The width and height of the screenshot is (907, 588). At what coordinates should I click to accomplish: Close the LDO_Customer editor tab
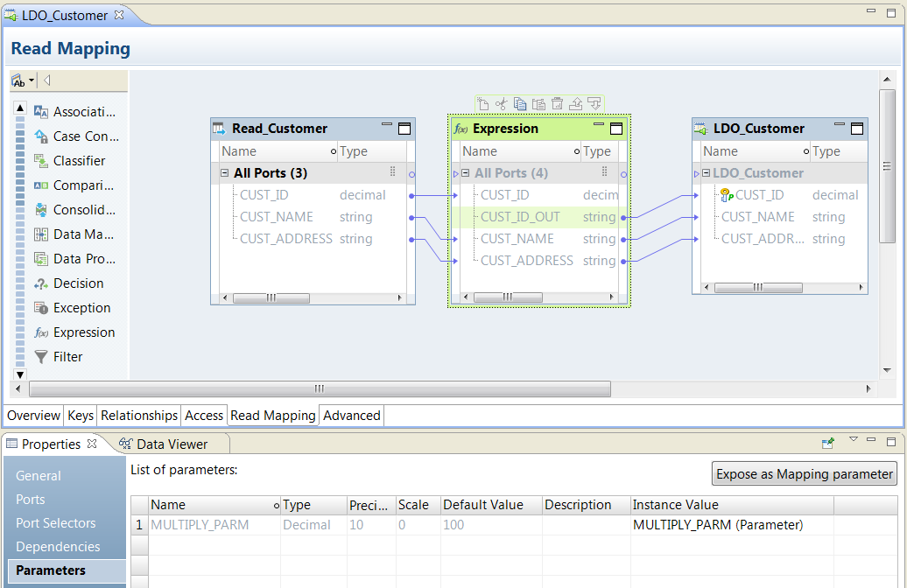click(x=119, y=15)
